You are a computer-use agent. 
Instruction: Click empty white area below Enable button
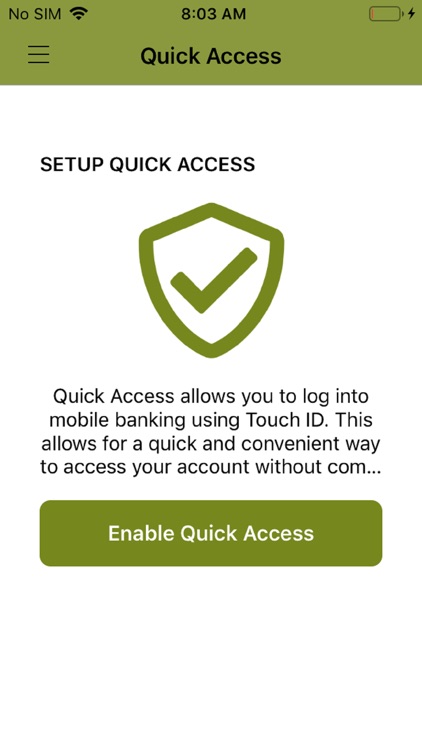click(x=211, y=655)
